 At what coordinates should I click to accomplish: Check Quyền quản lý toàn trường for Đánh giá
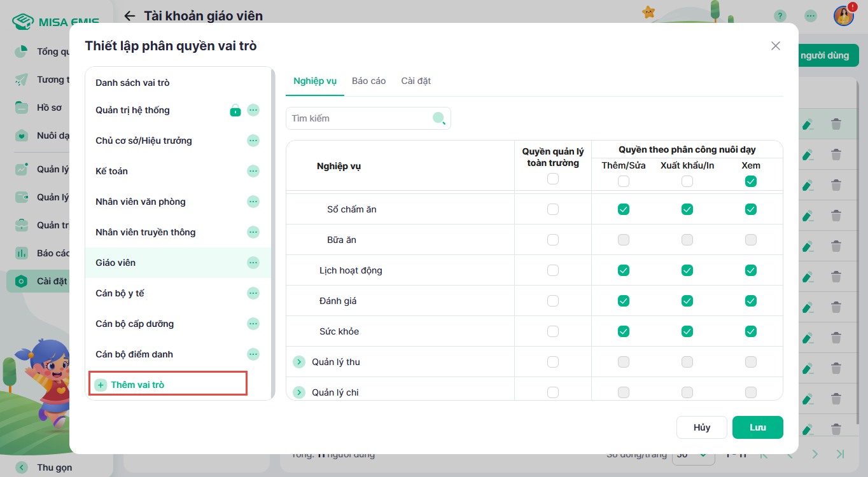(x=553, y=301)
